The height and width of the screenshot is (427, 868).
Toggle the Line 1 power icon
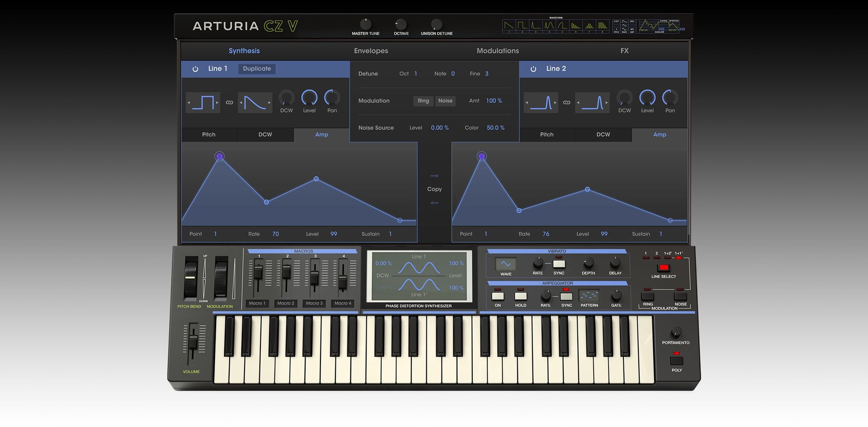[195, 69]
